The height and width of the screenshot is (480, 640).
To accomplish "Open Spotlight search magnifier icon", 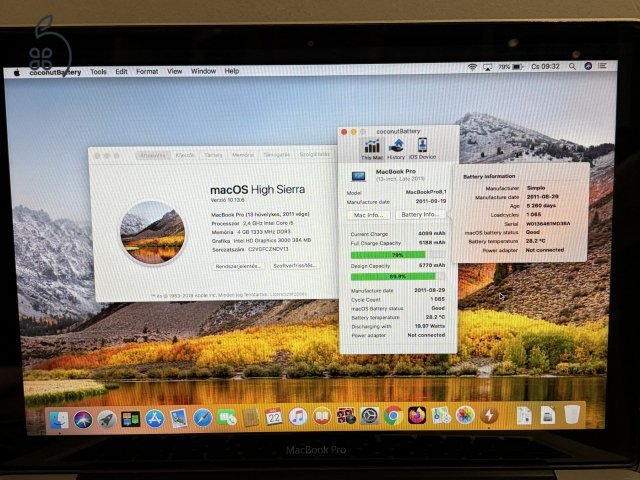I will coord(572,66).
